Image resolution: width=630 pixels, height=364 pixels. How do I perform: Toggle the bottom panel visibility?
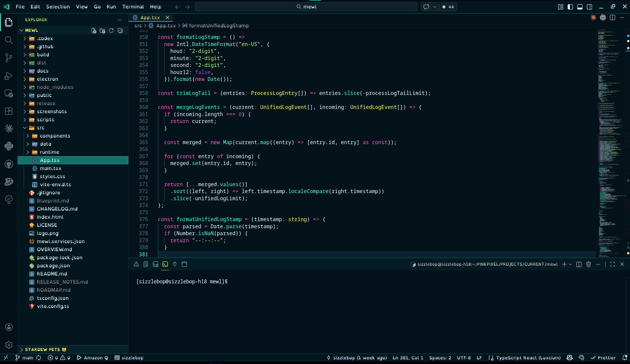[580, 7]
